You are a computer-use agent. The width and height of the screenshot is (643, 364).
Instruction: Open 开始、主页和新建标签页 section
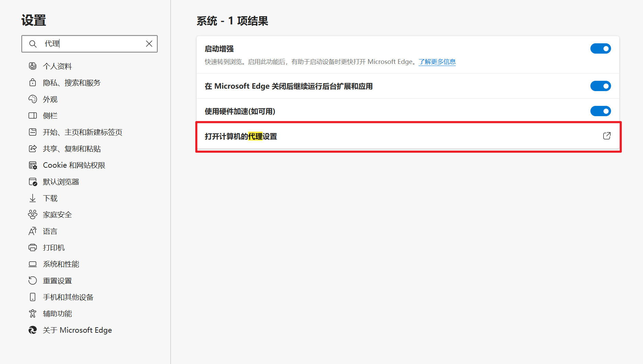[82, 132]
